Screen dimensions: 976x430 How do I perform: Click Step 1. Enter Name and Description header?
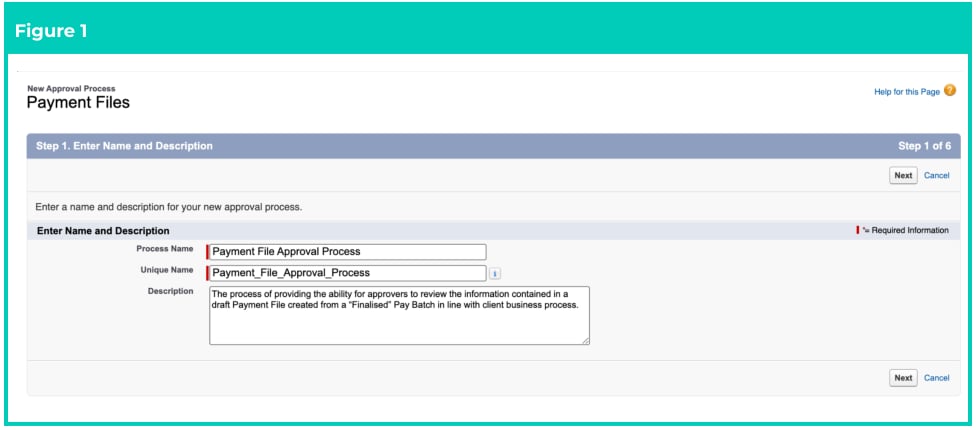click(124, 146)
